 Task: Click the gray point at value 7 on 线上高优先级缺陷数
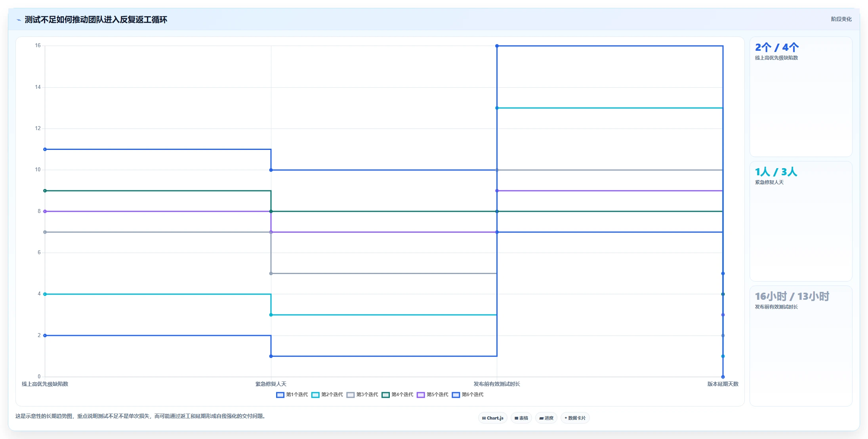coord(45,232)
